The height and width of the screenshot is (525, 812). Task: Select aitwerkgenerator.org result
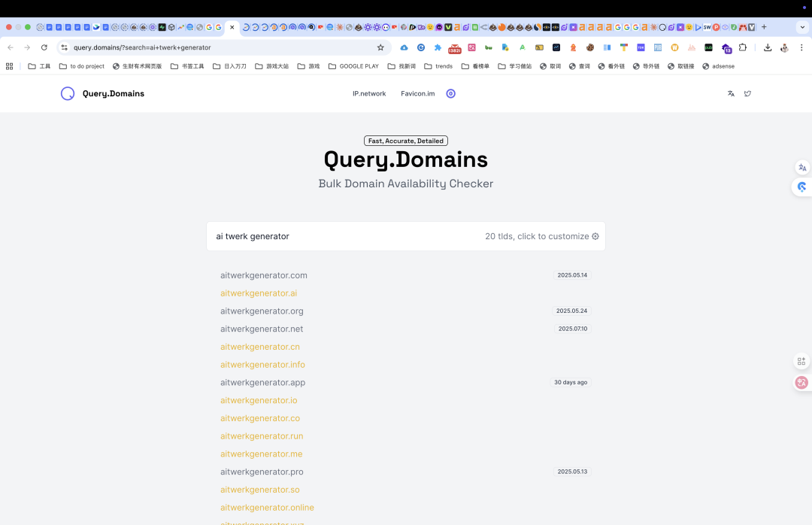[x=262, y=311]
